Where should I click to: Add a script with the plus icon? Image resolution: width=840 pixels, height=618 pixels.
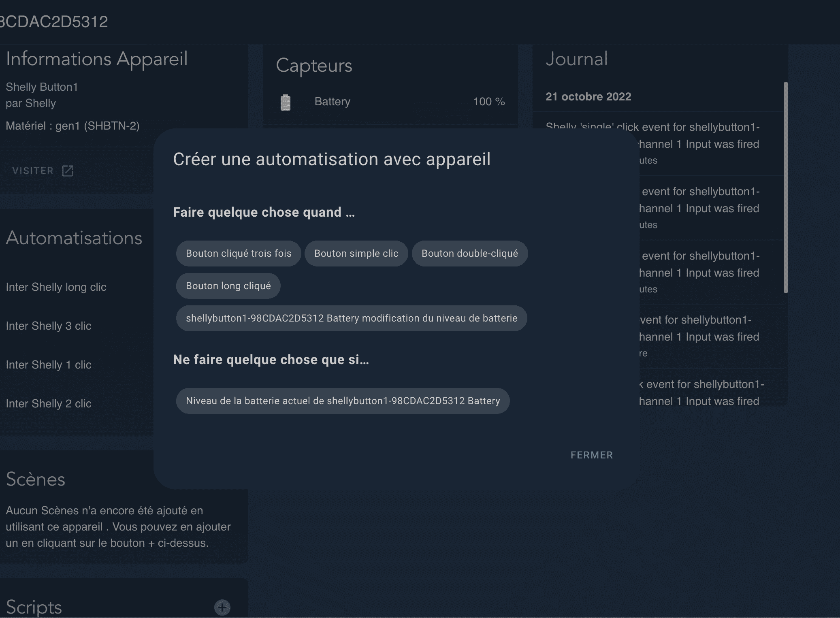pos(222,607)
